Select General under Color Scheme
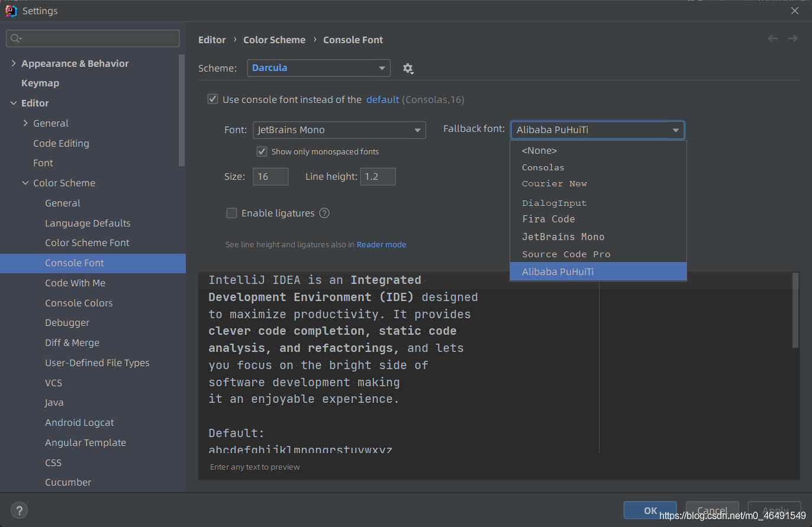The image size is (812, 527). [63, 203]
